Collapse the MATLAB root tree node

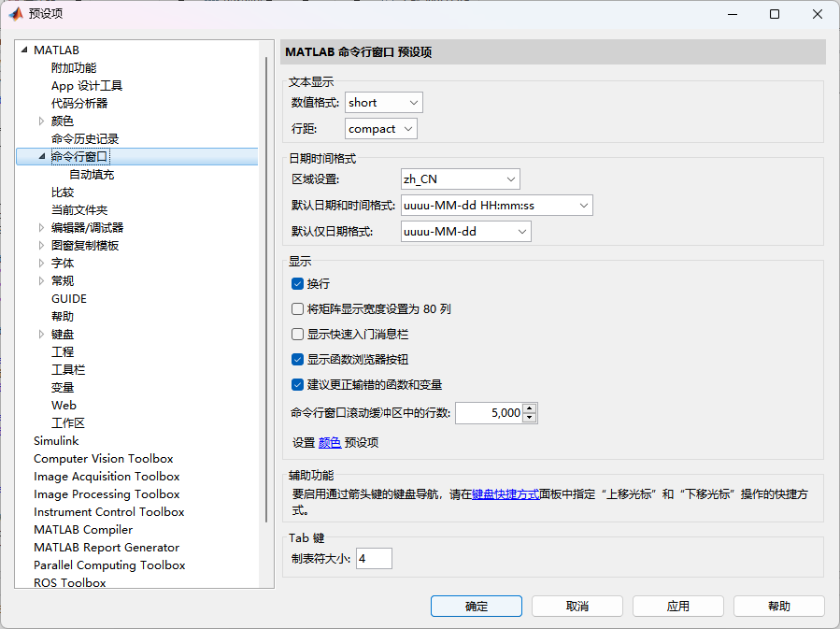[24, 50]
